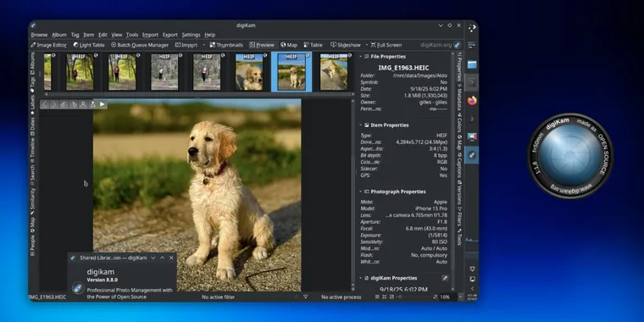This screenshot has height=322, width=644.
Task: Start the Slideshow from the toolbar
Action: click(x=346, y=45)
